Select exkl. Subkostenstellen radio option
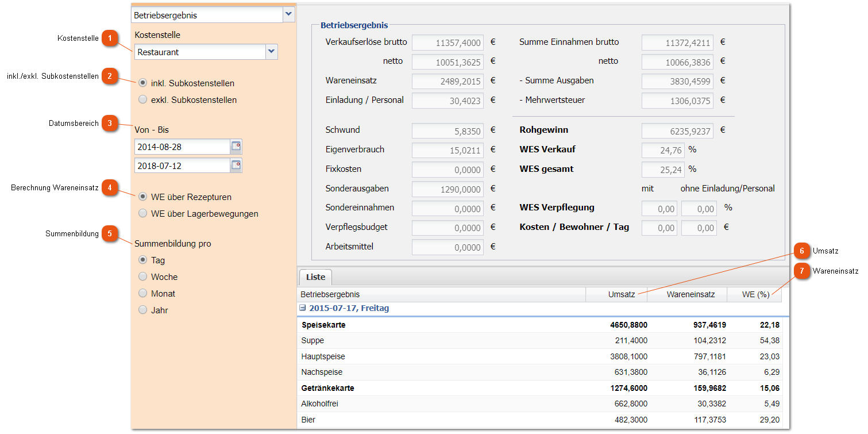 (143, 99)
